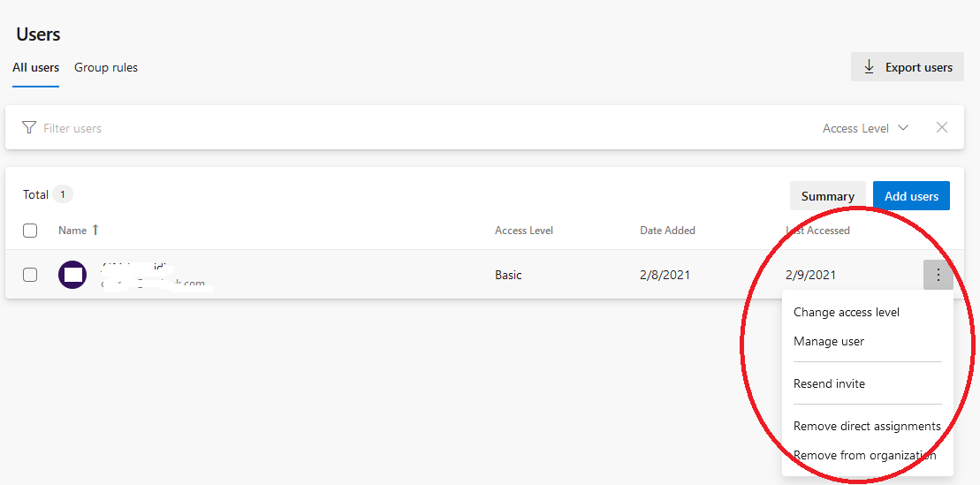The height and width of the screenshot is (485, 980).
Task: Tick the select-all checkbox in header
Action: click(30, 231)
